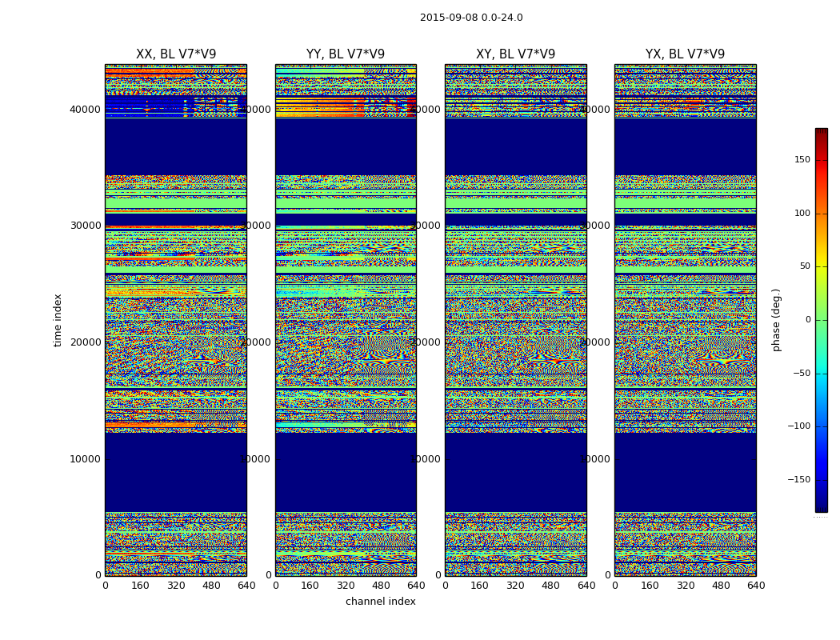Click the YY panel channel tick 320

click(346, 586)
